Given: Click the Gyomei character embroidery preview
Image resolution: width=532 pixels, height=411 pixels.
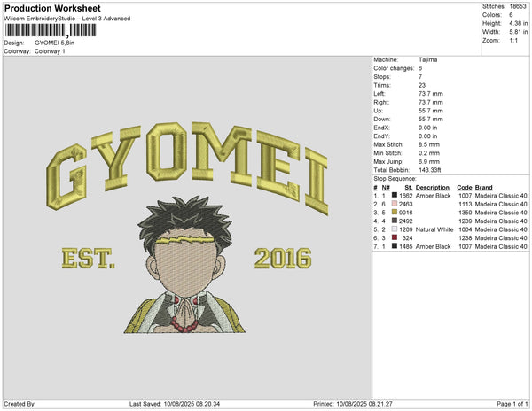Looking at the screenshot, I should [185, 265].
